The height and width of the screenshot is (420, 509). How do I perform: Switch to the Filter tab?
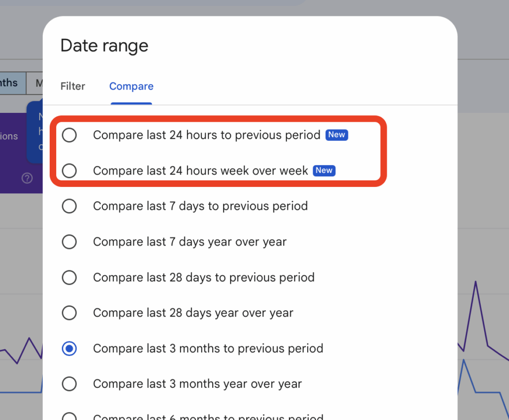[73, 86]
